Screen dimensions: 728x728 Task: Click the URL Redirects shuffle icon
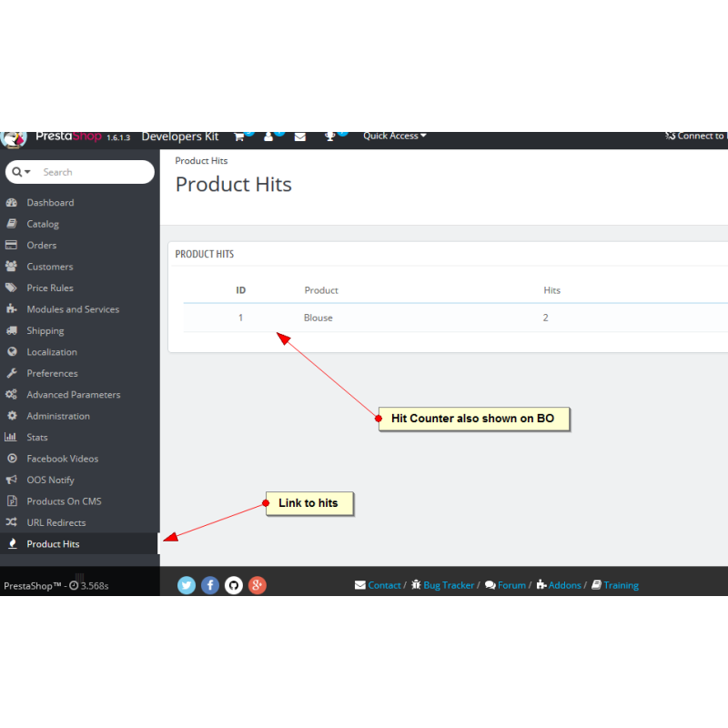tap(11, 521)
